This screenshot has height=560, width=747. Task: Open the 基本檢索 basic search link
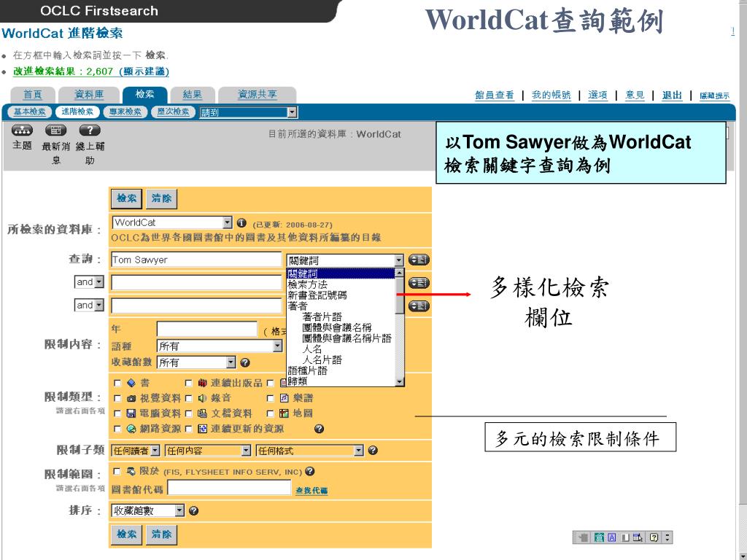click(x=29, y=112)
